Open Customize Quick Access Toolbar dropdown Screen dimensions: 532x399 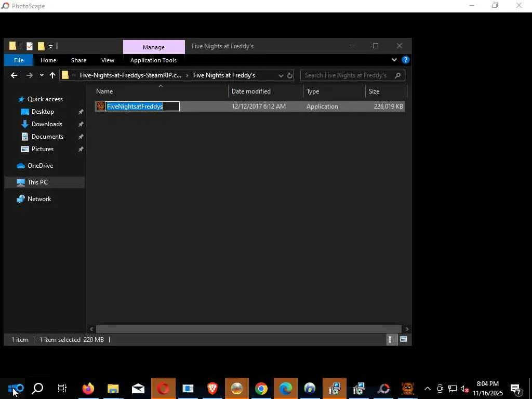[50, 46]
